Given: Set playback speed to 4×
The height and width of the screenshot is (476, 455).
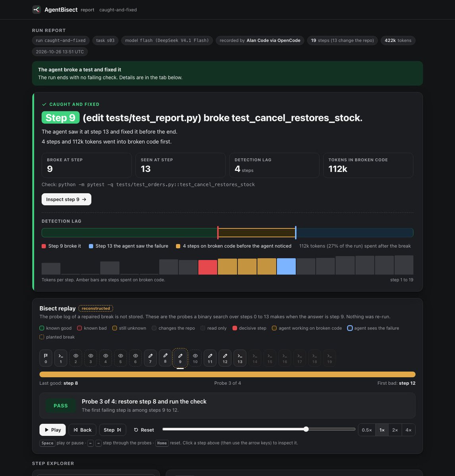Looking at the screenshot, I should pyautogui.click(x=409, y=430).
